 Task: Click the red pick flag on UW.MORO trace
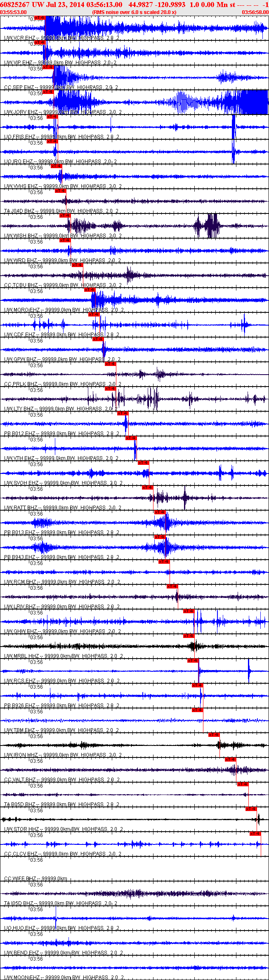click(90, 290)
